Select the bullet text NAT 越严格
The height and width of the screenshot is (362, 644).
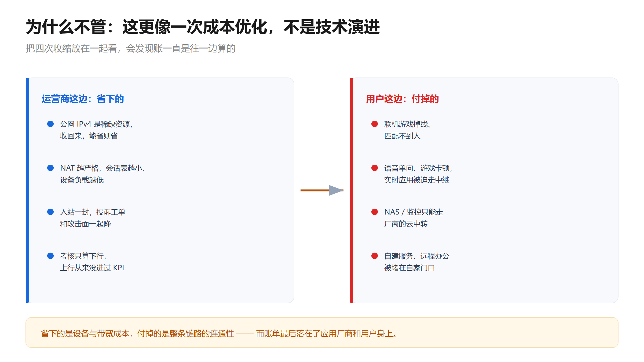(103, 174)
